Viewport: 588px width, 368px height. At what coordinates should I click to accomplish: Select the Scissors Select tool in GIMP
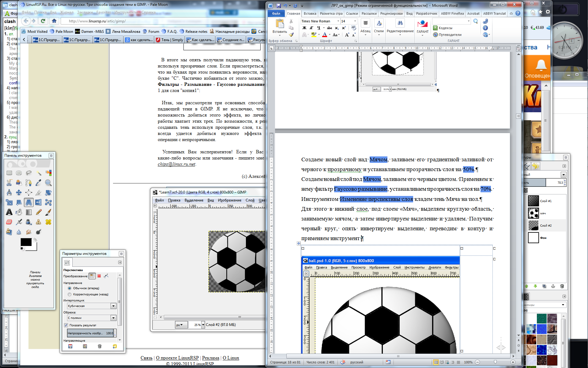9,183
